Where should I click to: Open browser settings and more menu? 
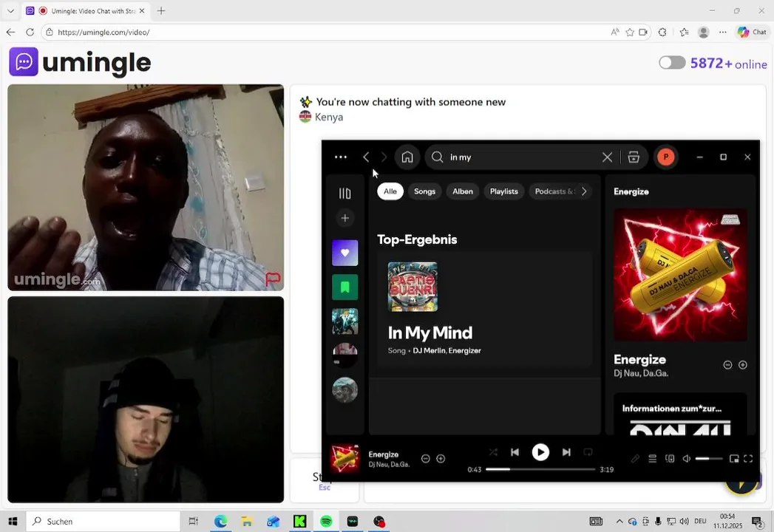(723, 32)
